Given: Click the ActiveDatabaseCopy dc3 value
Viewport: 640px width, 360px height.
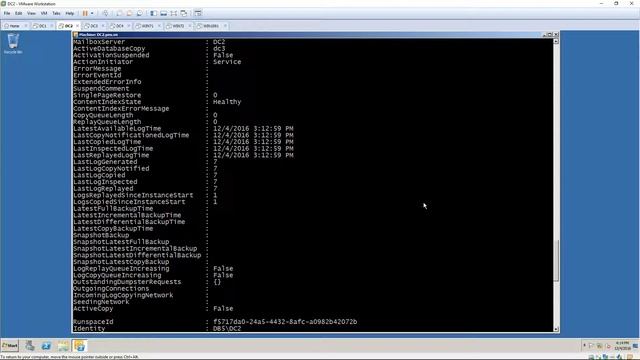Looking at the screenshot, I should click(x=219, y=48).
